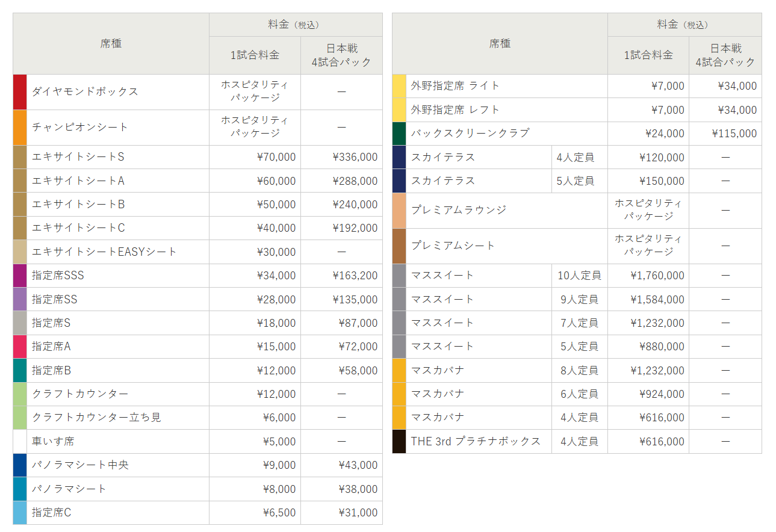Click the teal 指定席B color swatch
The width and height of the screenshot is (776, 532).
point(19,370)
